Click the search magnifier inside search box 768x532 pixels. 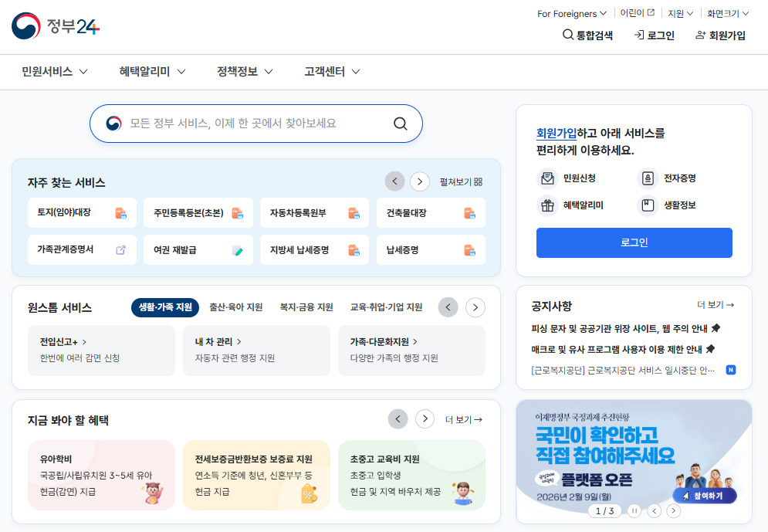pyautogui.click(x=400, y=124)
